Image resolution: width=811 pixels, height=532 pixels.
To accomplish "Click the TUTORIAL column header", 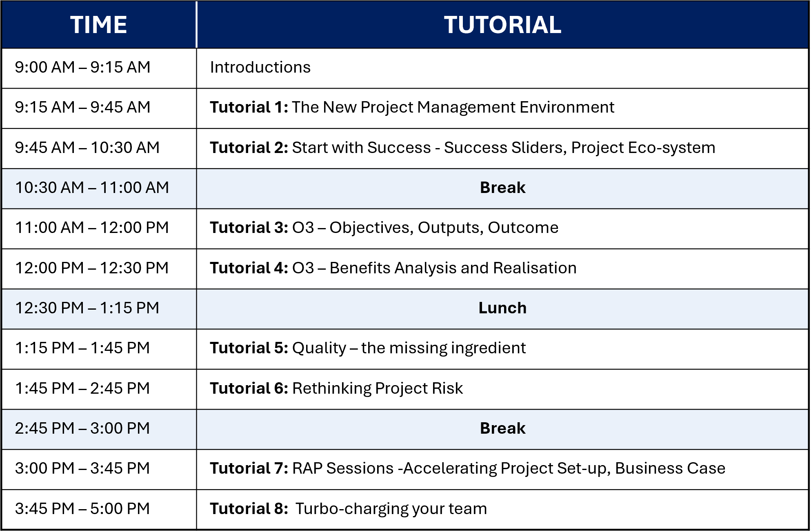I will coord(502,24).
